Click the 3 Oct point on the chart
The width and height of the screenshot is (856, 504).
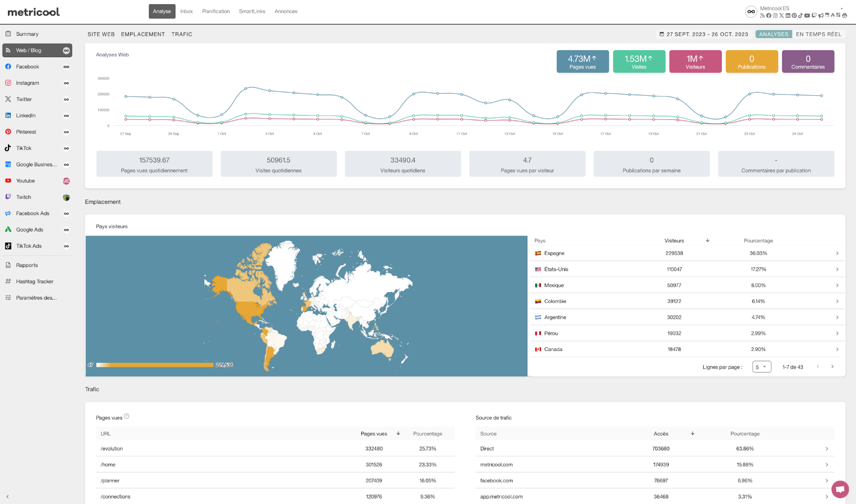click(x=270, y=91)
